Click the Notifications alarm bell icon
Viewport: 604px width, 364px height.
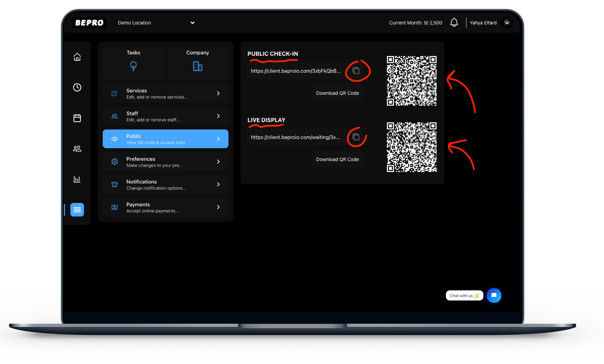pyautogui.click(x=114, y=184)
